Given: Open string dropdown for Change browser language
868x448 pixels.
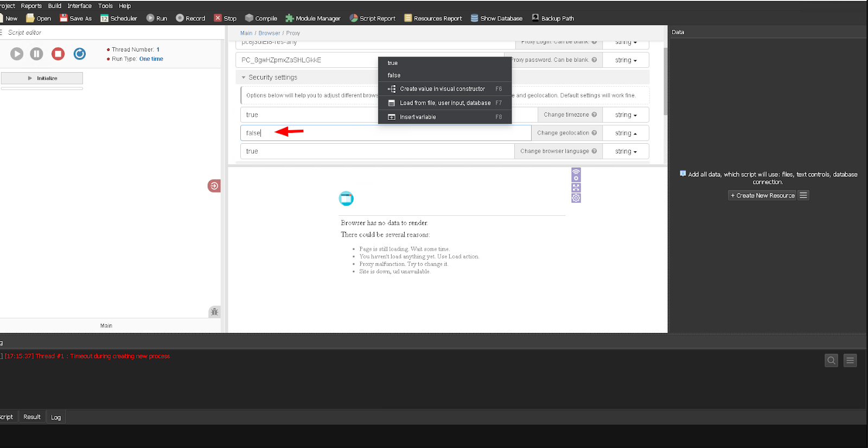Looking at the screenshot, I should (x=626, y=151).
